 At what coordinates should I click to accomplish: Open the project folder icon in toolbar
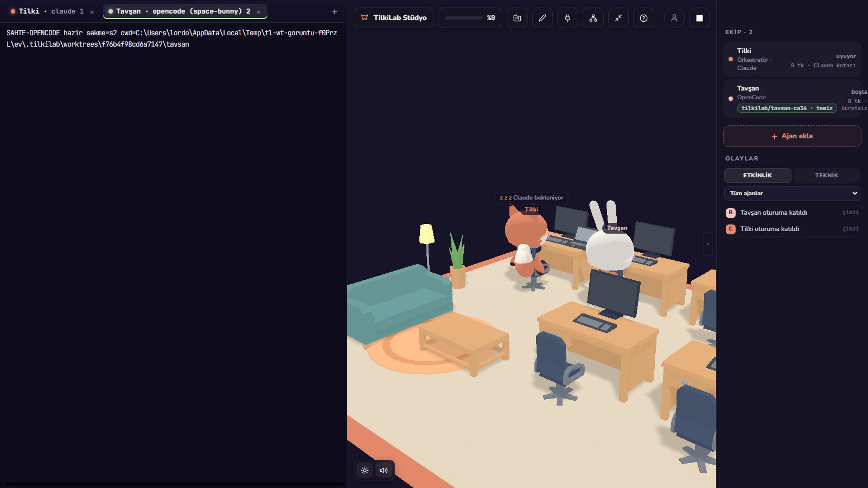pyautogui.click(x=517, y=18)
